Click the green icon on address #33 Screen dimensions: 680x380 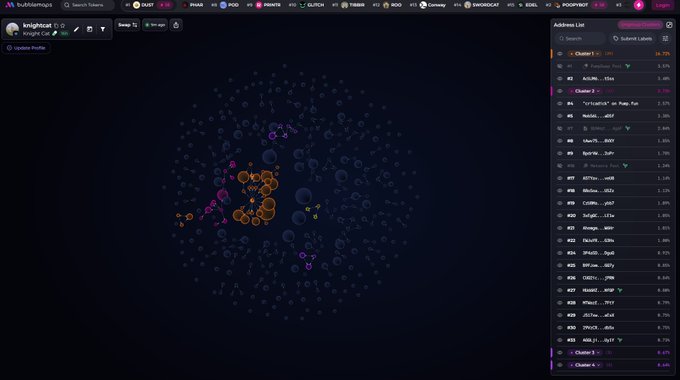tap(620, 340)
